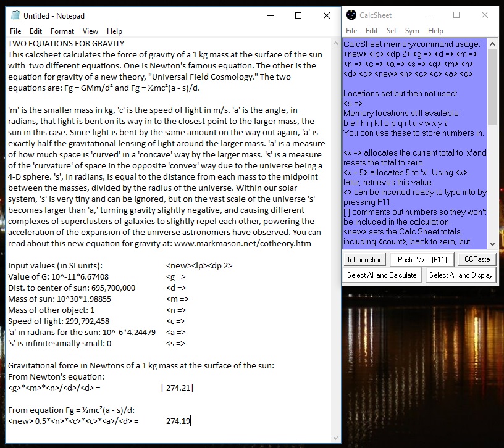The image size is (504, 448).
Task: Open Notepad Help menu
Action: coord(114,31)
